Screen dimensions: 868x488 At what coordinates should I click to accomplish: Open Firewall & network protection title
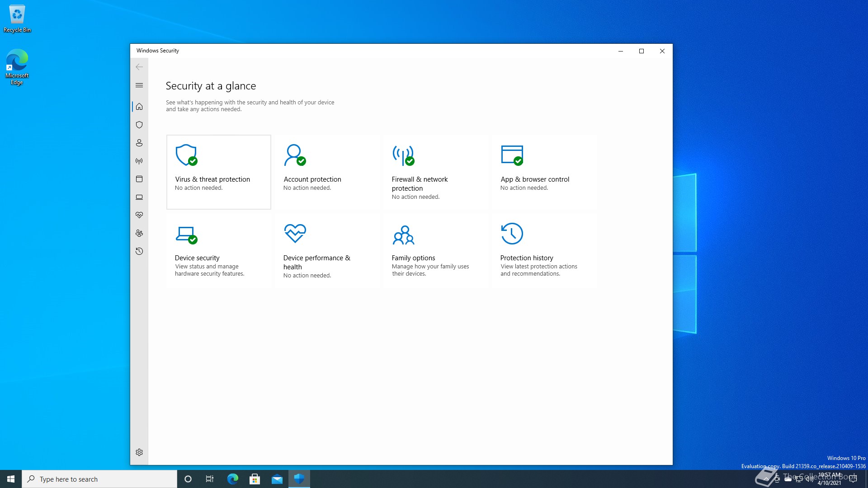420,184
